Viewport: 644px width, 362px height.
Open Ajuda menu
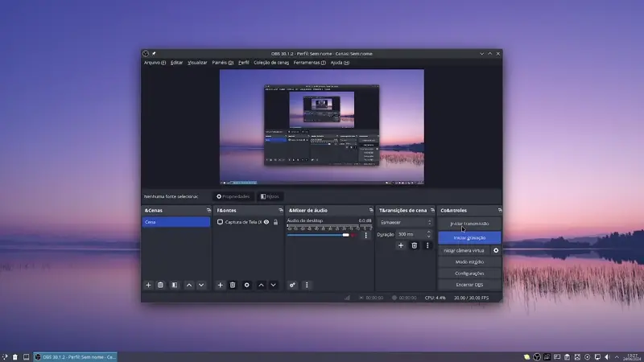tap(340, 63)
